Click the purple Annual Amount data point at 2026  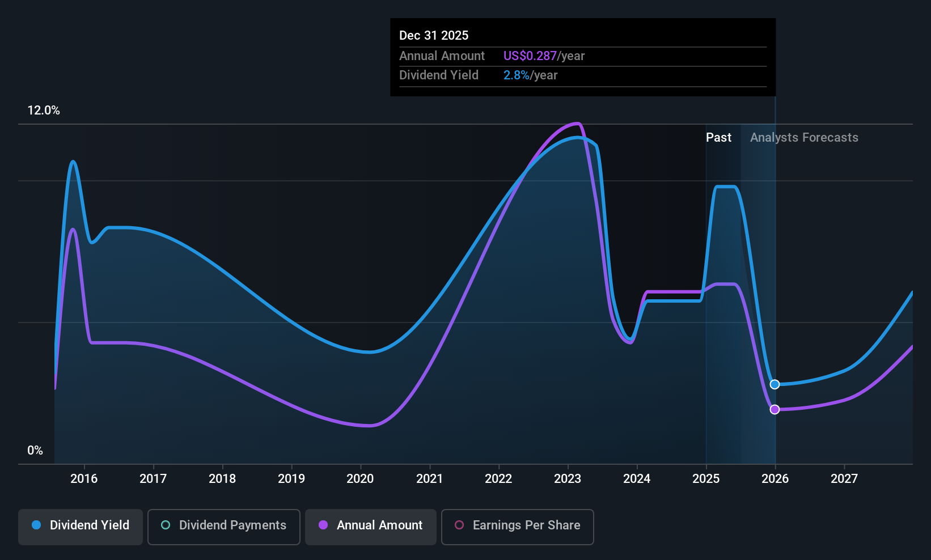click(775, 409)
